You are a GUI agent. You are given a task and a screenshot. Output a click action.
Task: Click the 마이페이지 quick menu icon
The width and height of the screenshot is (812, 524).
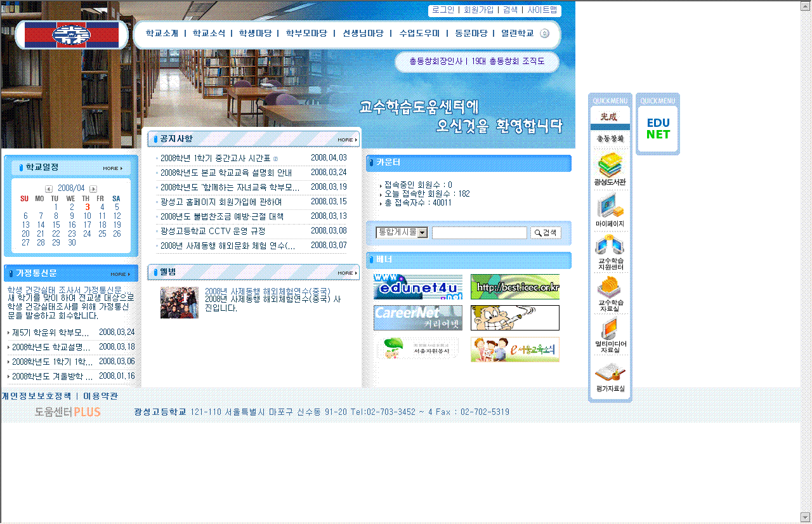pos(610,207)
